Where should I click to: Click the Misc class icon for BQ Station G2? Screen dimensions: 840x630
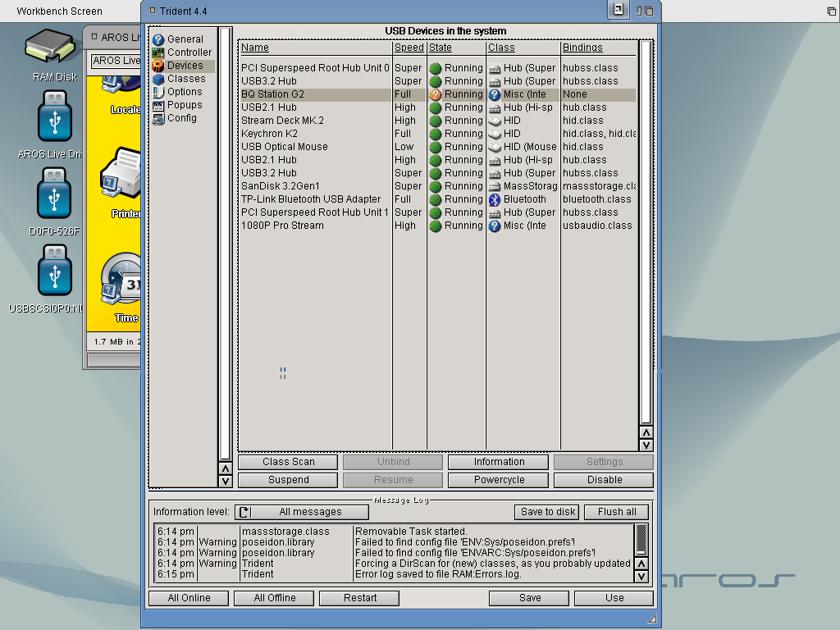pos(495,94)
